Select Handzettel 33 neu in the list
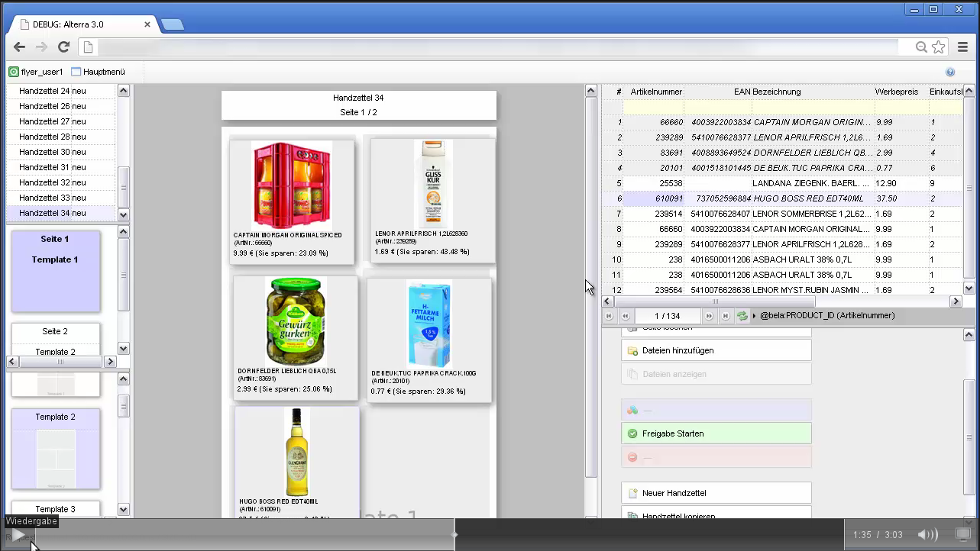 [x=52, y=198]
